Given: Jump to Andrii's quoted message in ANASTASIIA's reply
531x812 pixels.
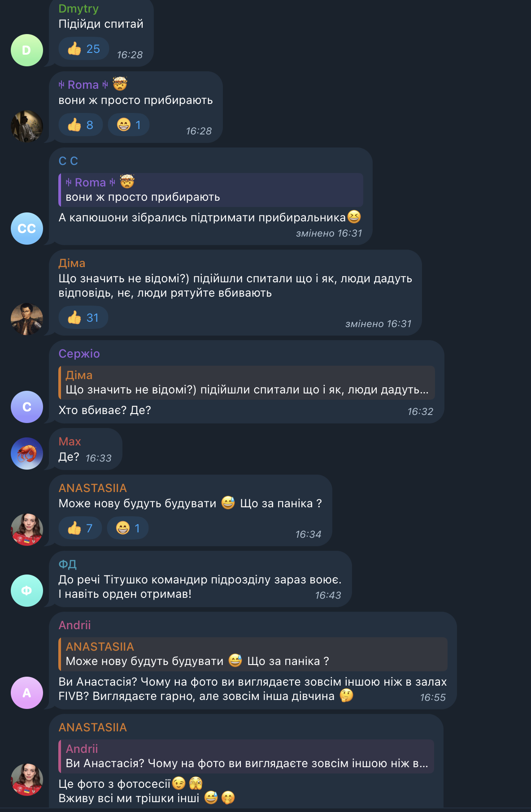Looking at the screenshot, I should (x=246, y=756).
